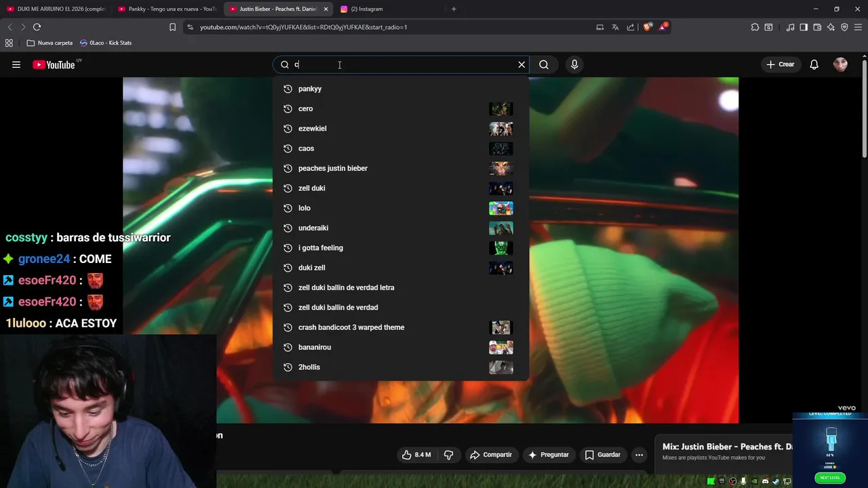Open the 0Laco - Kick Stats bookmark
Screen dimensions: 868x488
pos(106,43)
